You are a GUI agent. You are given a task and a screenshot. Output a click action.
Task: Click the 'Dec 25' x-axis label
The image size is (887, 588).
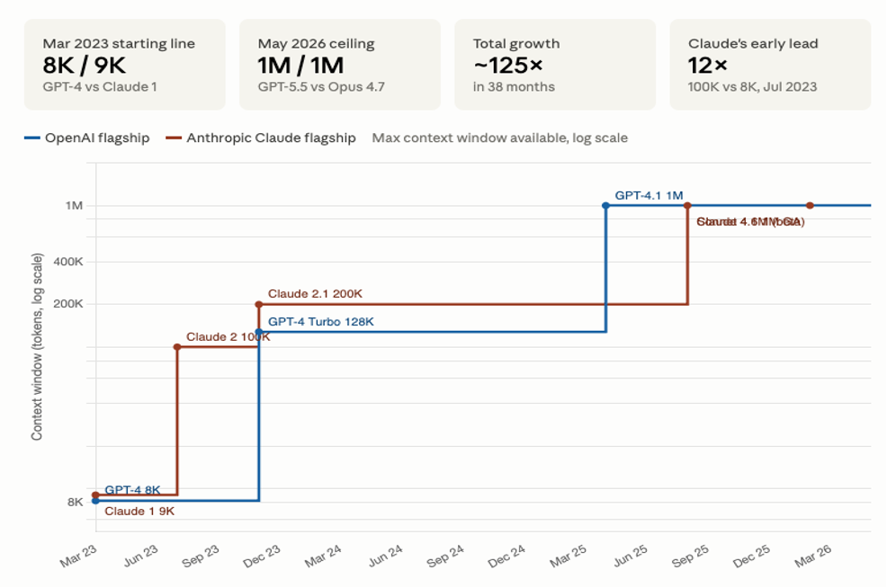[x=751, y=556]
